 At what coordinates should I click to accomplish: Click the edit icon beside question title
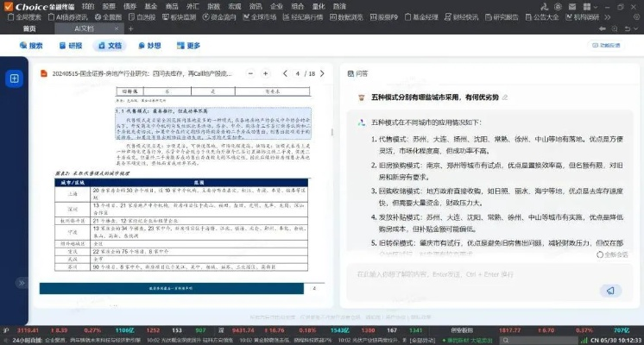pyautogui.click(x=505, y=97)
